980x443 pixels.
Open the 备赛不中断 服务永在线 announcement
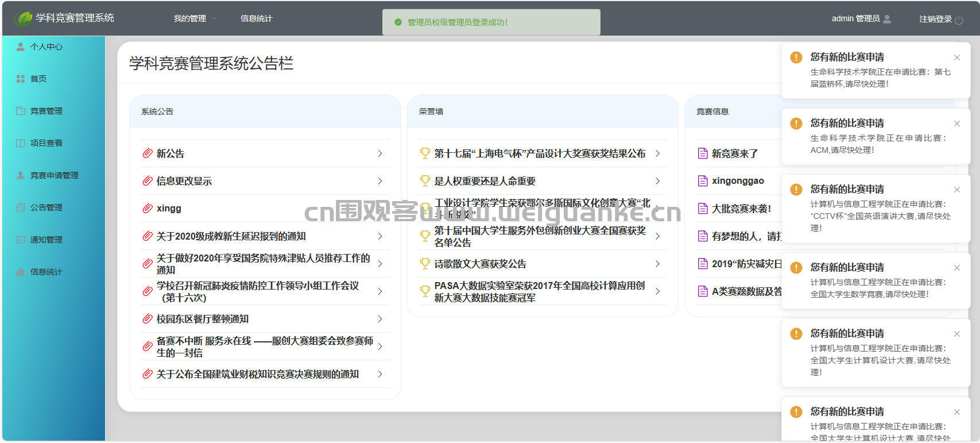(265, 346)
